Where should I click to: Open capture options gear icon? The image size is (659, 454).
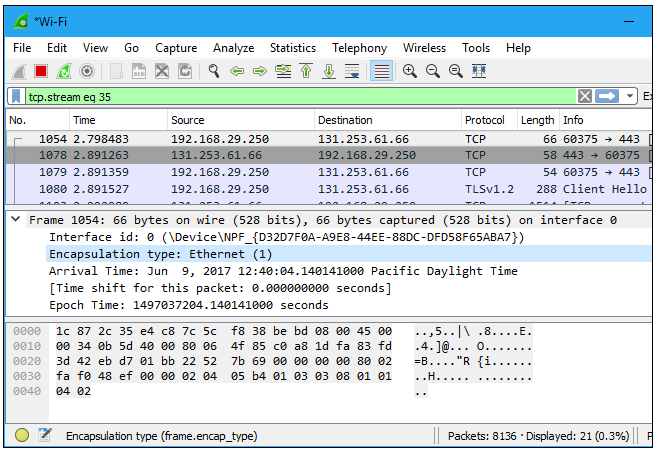pos(87,71)
